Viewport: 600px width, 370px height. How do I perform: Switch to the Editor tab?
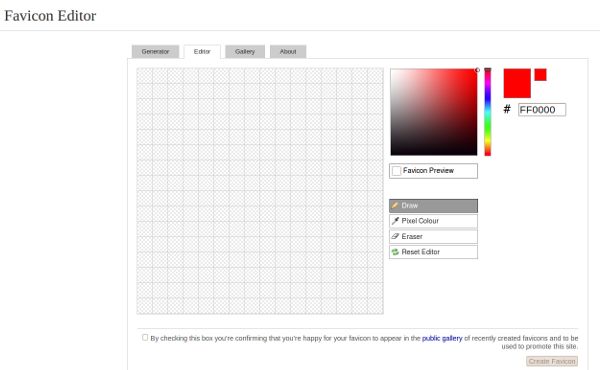[x=202, y=52]
